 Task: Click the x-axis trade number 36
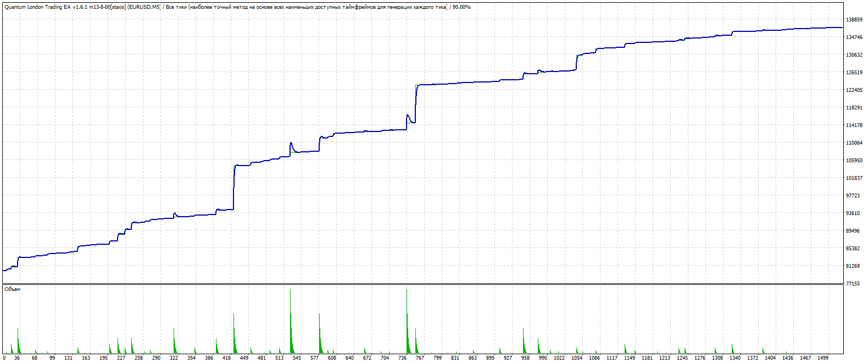click(17, 358)
